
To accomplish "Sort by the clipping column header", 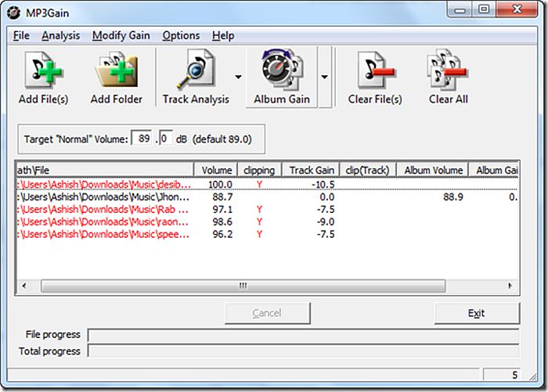I will [x=259, y=170].
